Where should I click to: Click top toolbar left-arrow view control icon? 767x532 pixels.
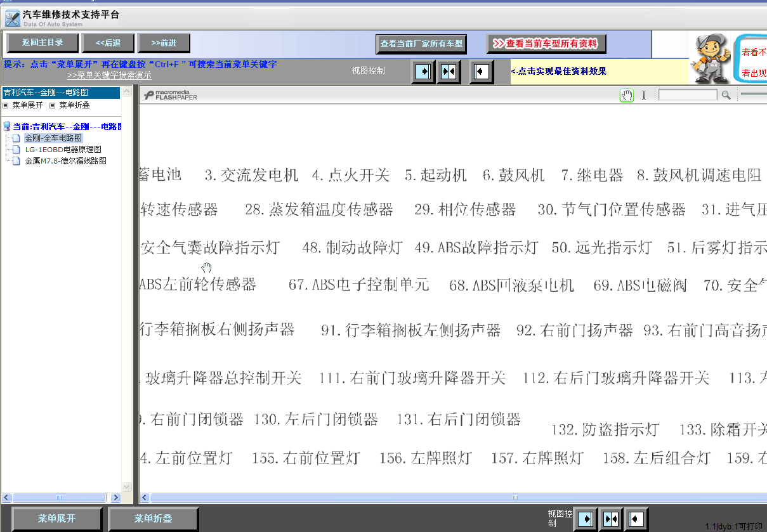click(482, 71)
